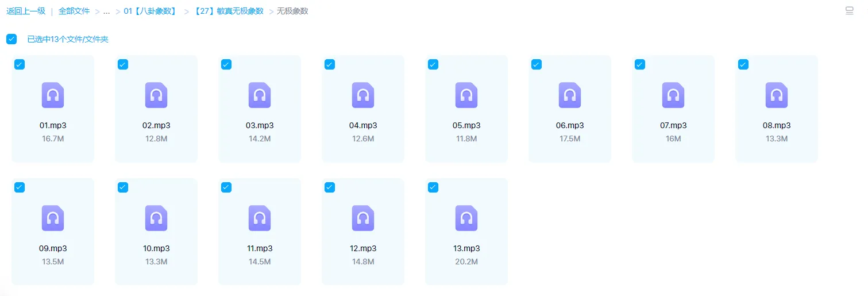Deselect the 02.mp3 checkbox
Image resolution: width=868 pixels, height=296 pixels.
[x=123, y=64]
